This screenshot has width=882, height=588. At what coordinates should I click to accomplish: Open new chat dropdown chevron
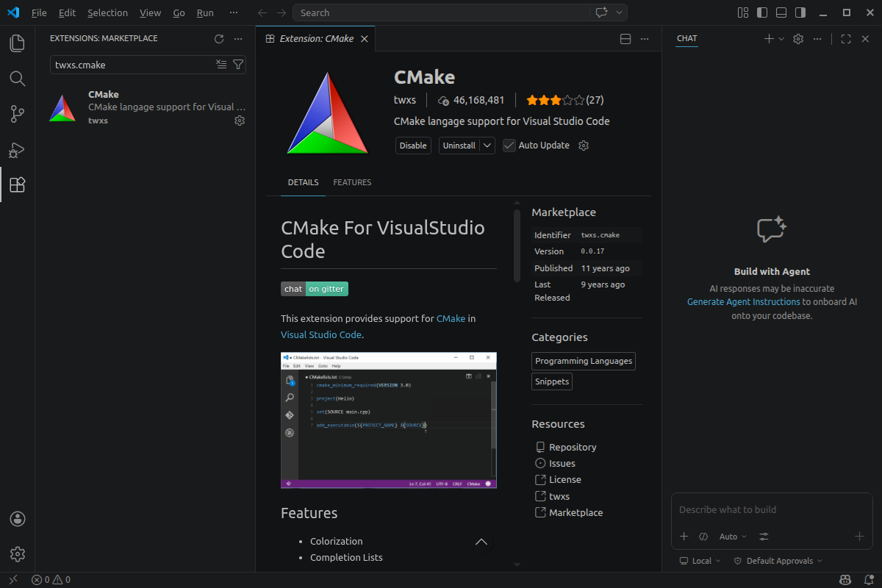tap(781, 38)
